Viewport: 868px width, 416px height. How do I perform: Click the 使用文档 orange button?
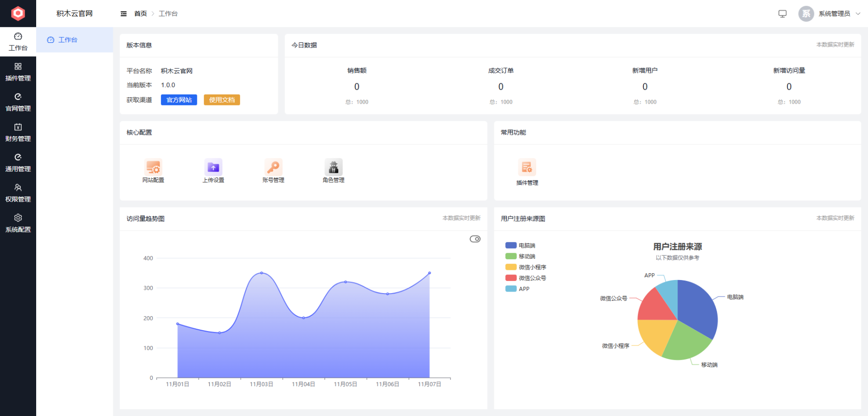[222, 100]
